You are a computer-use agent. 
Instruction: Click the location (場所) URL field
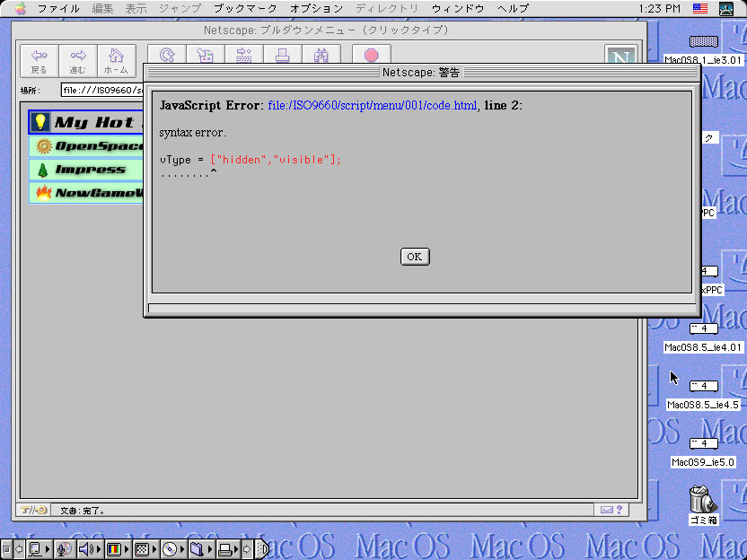[99, 90]
